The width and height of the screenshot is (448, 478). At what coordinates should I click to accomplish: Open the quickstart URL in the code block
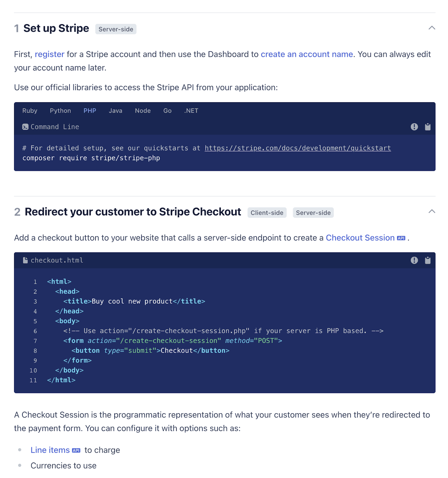click(x=297, y=148)
